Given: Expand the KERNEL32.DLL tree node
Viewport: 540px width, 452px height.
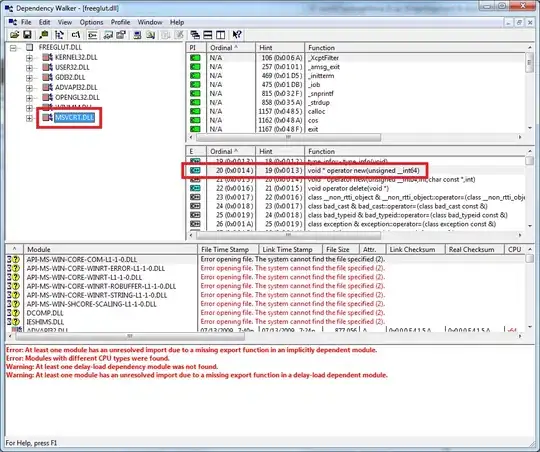Looking at the screenshot, I should pyautogui.click(x=29, y=58).
